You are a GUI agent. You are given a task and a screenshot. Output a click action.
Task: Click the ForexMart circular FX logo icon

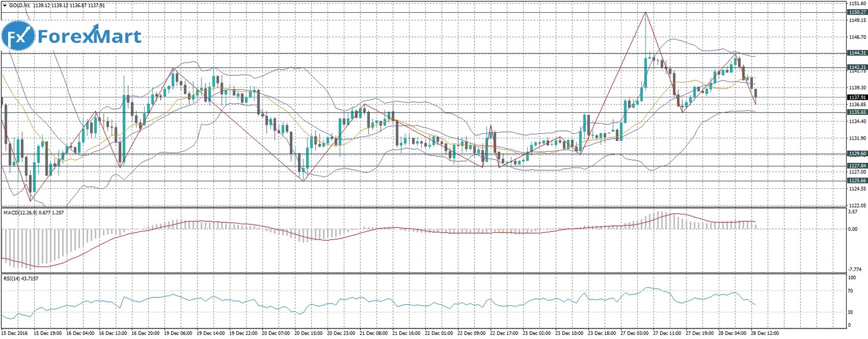click(19, 37)
